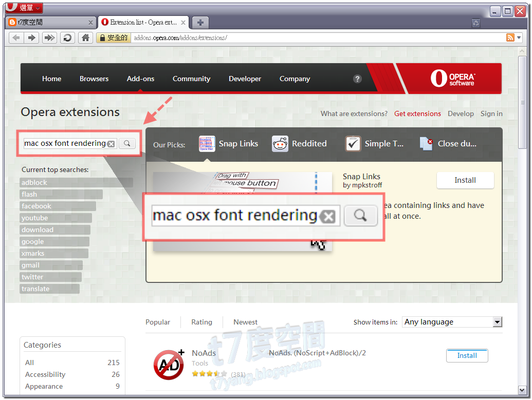
Task: Click the Sign in link
Action: (491, 113)
